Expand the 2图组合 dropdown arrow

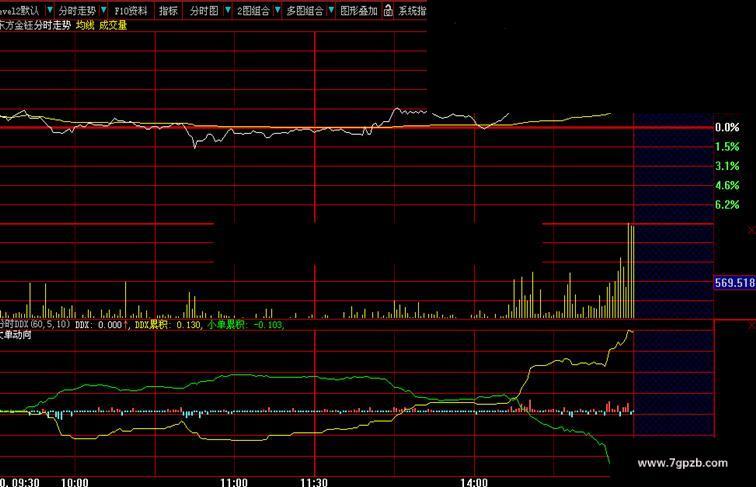pos(277,10)
